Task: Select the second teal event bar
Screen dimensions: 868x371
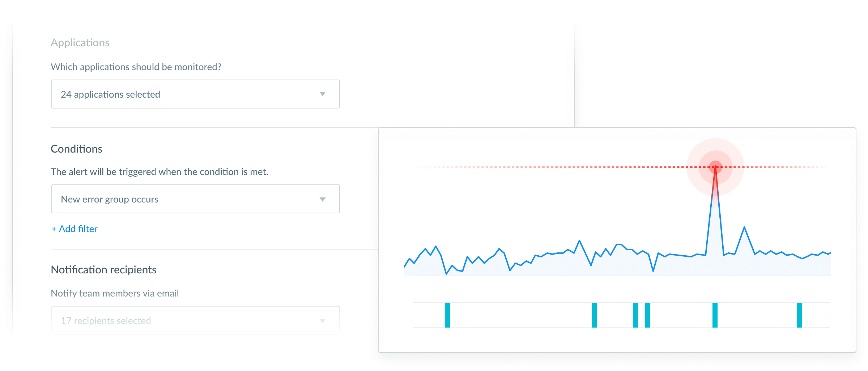Action: pos(594,315)
